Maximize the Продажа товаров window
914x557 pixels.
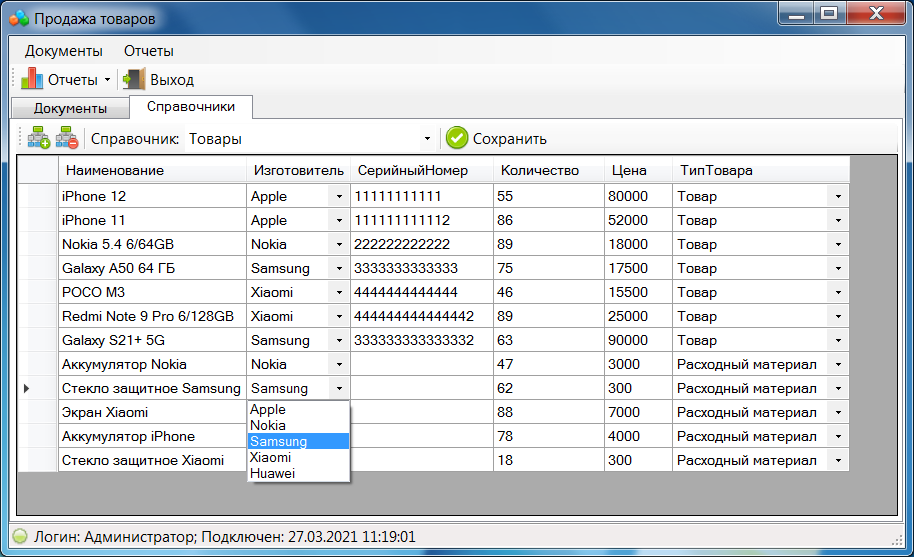coord(829,13)
